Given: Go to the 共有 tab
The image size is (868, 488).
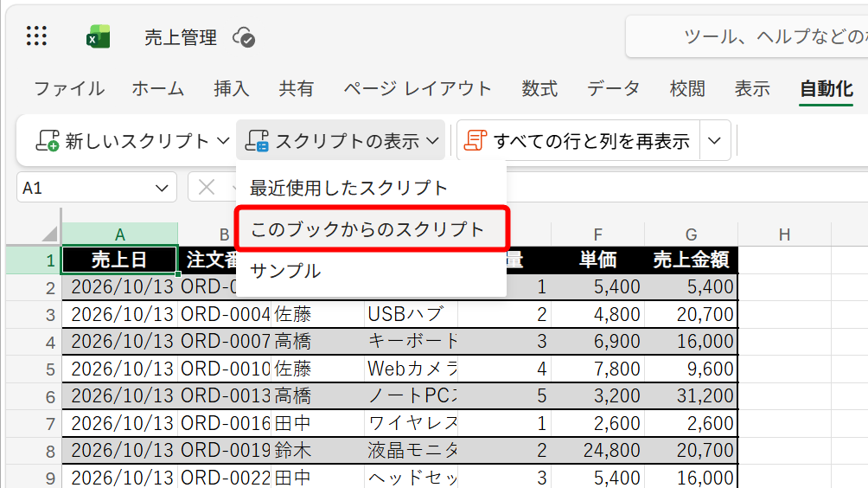Looking at the screenshot, I should pos(297,88).
